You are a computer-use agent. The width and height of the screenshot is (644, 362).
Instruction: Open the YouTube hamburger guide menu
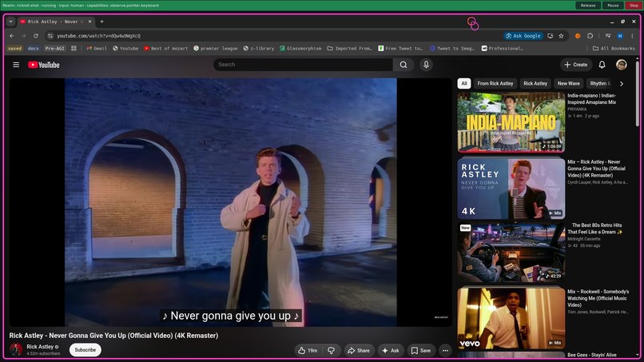[x=16, y=65]
